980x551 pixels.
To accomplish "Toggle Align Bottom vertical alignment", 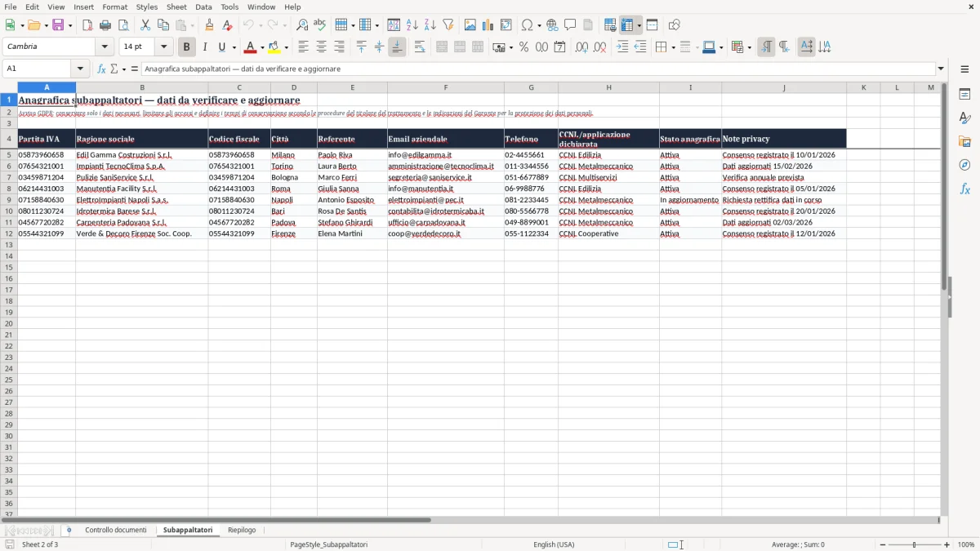I will click(397, 47).
